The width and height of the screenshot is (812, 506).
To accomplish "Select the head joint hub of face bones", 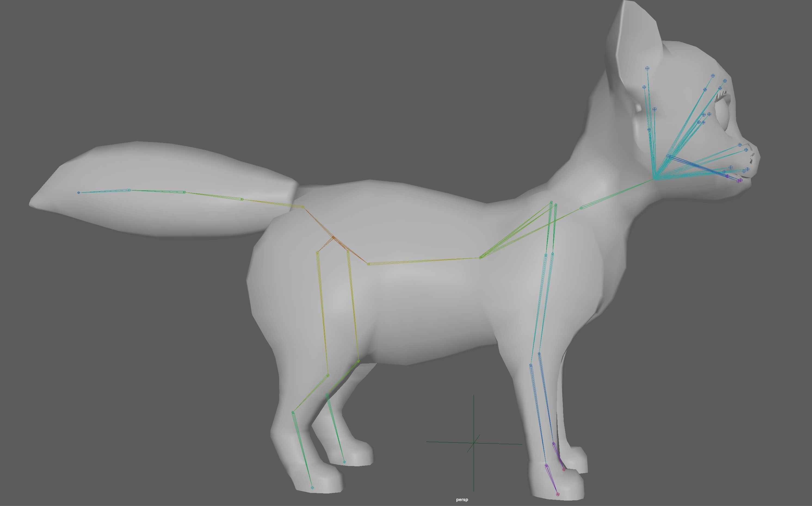I will [655, 178].
